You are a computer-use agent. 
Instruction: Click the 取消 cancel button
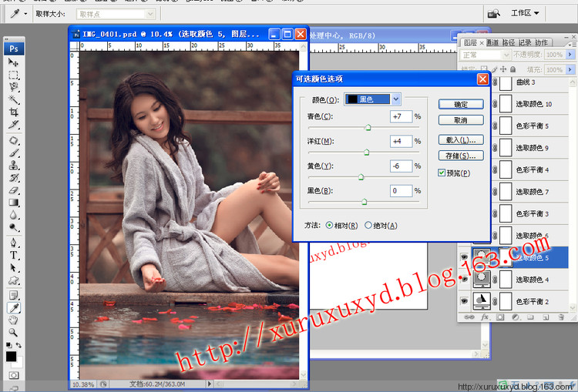(x=461, y=120)
